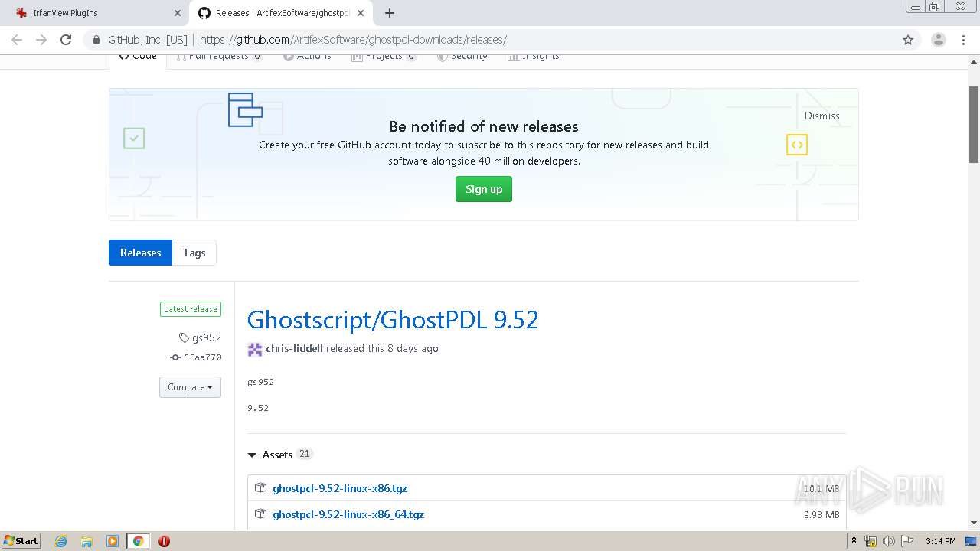Viewport: 980px width, 551px height.
Task: Click the scrollbar up arrow
Action: pos(974,60)
